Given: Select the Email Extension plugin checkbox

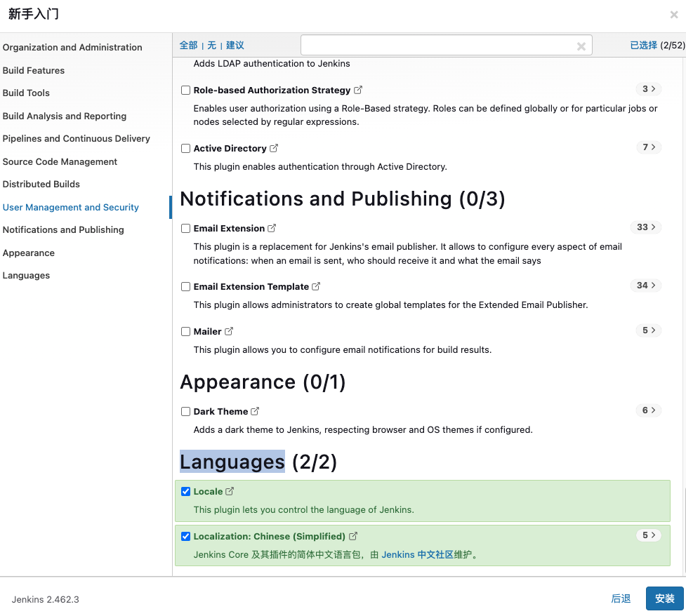Looking at the screenshot, I should click(185, 229).
